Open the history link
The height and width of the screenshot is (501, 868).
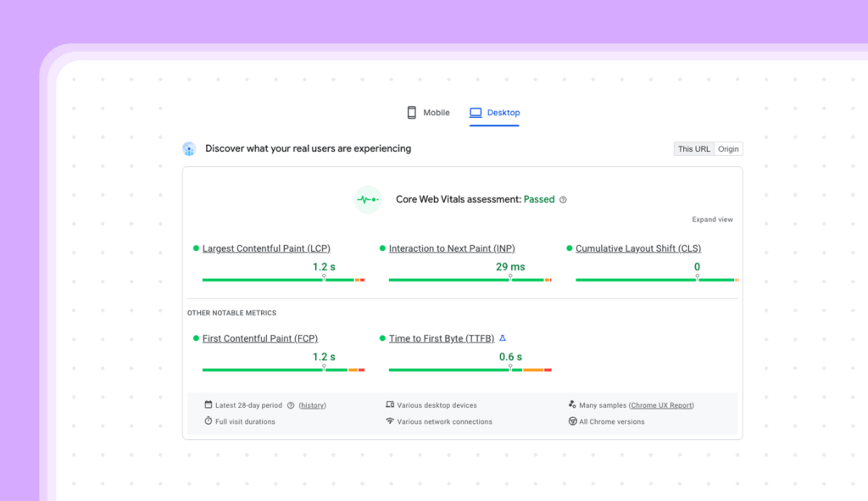click(x=312, y=406)
